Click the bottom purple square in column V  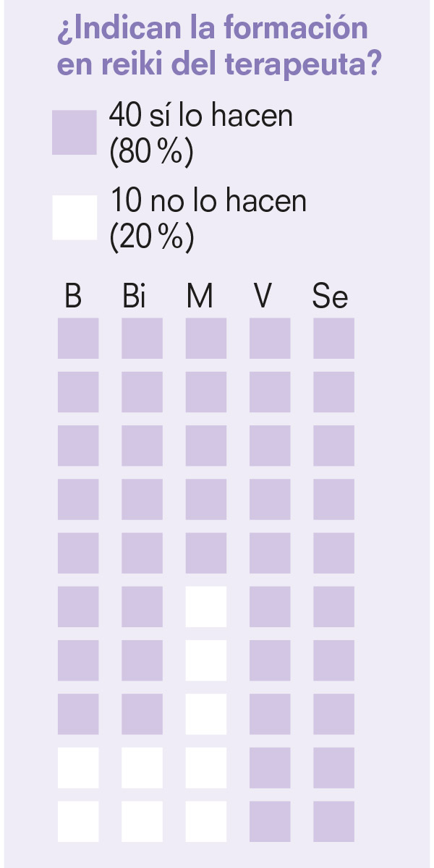(x=270, y=821)
